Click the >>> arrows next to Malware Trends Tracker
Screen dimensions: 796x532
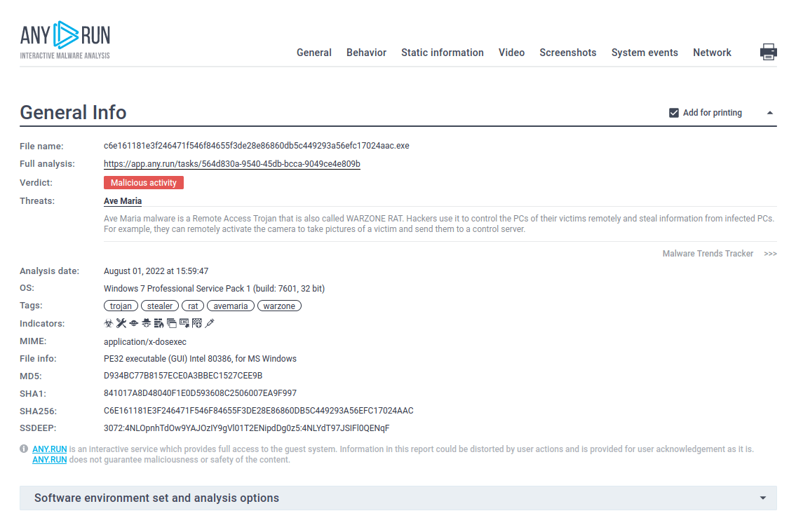pos(770,254)
